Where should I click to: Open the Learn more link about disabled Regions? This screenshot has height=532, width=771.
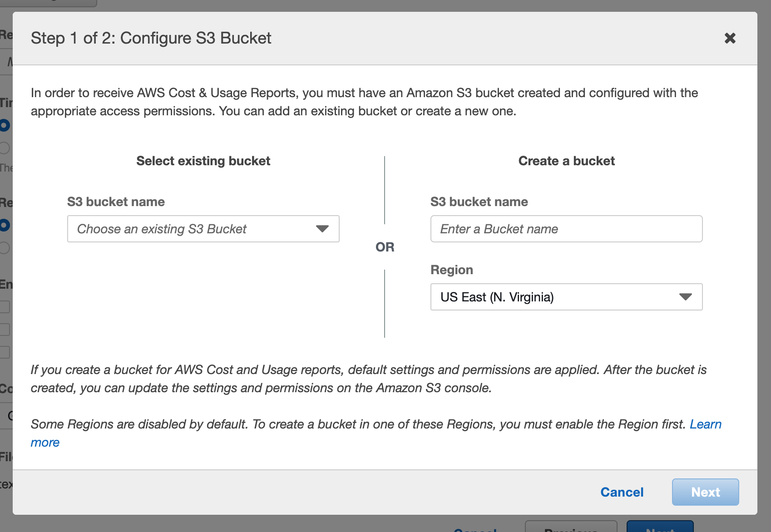[x=706, y=424]
